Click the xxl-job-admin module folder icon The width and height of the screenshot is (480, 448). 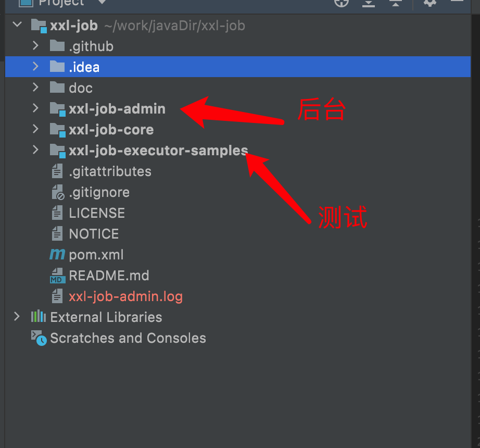(x=57, y=109)
